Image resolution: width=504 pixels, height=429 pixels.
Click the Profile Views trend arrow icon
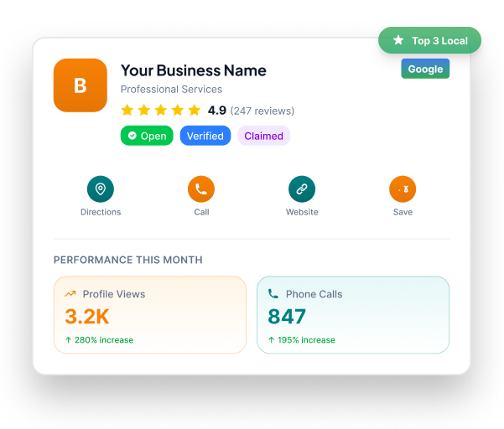(x=70, y=294)
